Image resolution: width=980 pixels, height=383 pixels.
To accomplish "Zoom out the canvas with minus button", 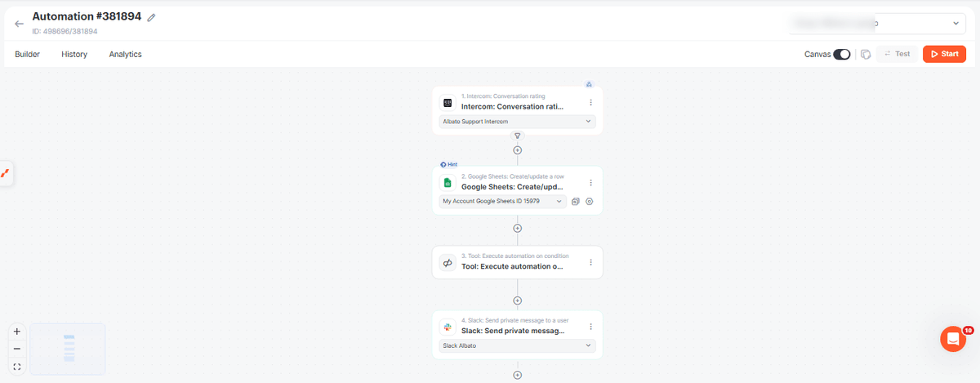I will tap(17, 349).
